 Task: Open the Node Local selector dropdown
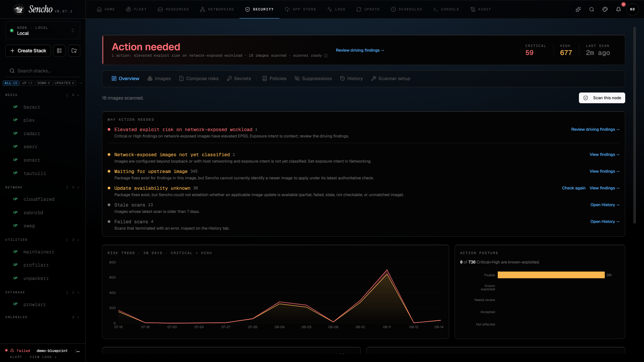click(x=43, y=31)
